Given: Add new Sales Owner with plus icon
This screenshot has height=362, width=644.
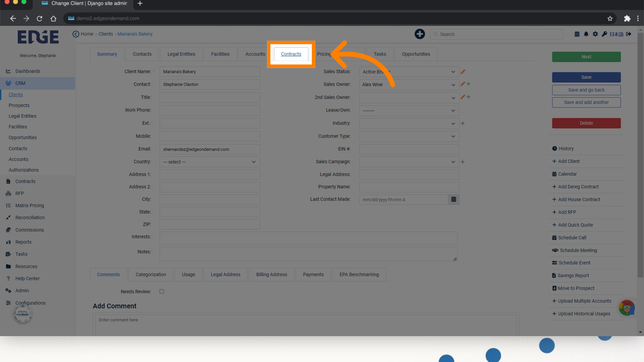Looking at the screenshot, I should coord(469,84).
